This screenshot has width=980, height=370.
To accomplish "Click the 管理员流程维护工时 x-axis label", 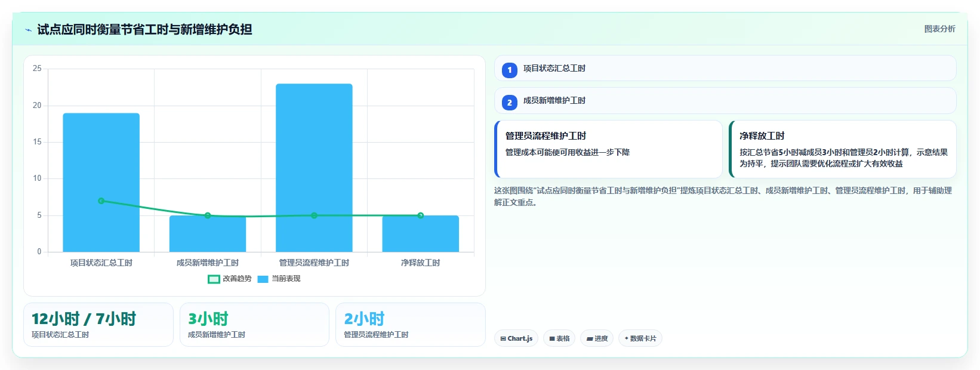I will [x=314, y=263].
